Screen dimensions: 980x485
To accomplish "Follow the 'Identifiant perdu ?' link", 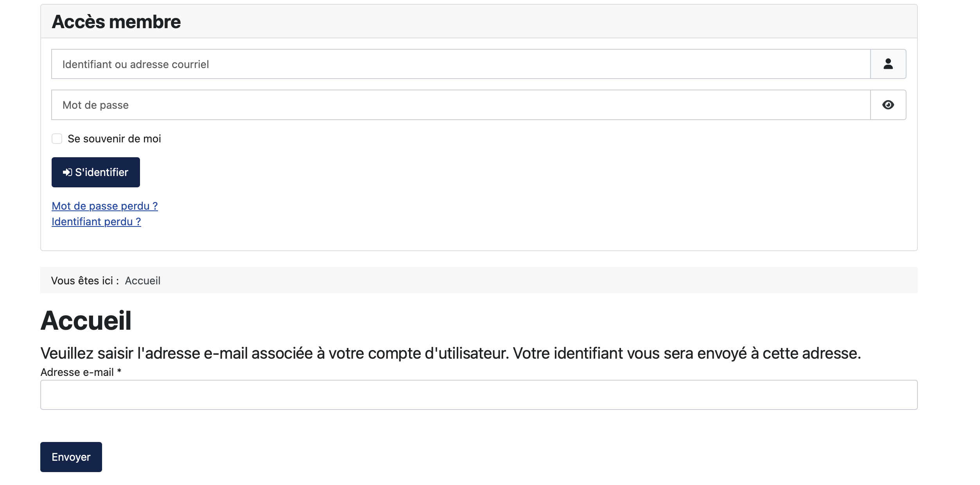I will pos(96,221).
